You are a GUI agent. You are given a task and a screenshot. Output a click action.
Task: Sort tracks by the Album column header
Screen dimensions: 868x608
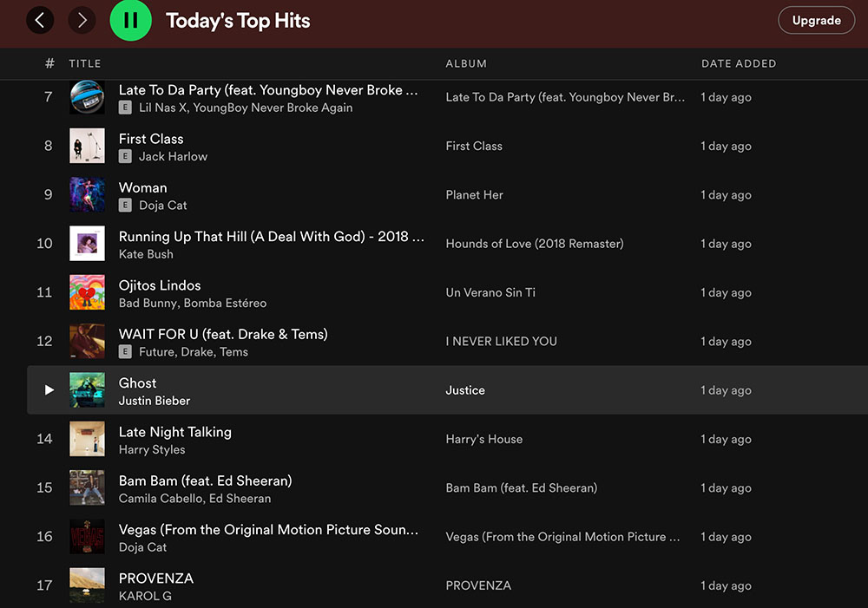pos(466,63)
